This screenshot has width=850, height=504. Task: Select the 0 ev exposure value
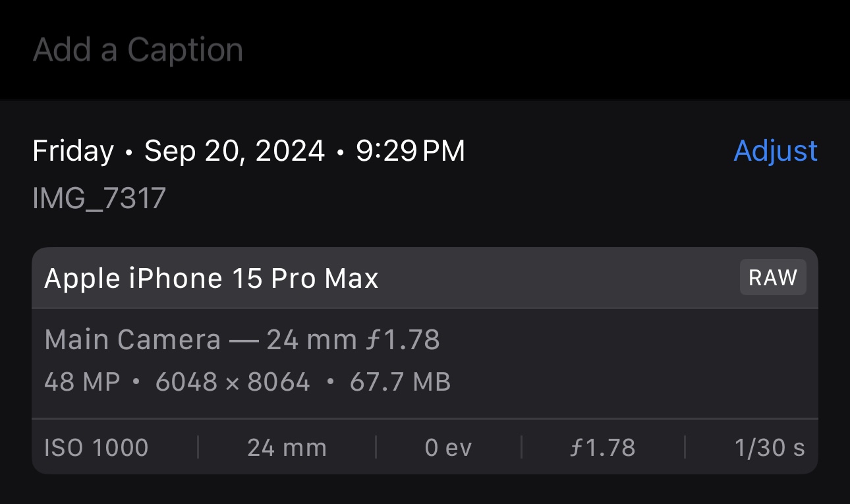448,448
